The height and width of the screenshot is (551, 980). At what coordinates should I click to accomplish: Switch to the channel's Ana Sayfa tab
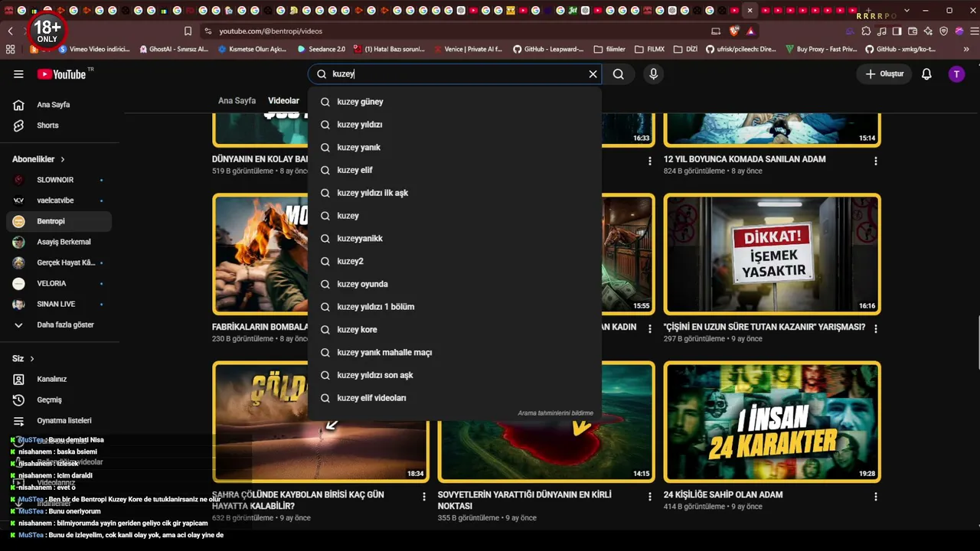pyautogui.click(x=237, y=101)
